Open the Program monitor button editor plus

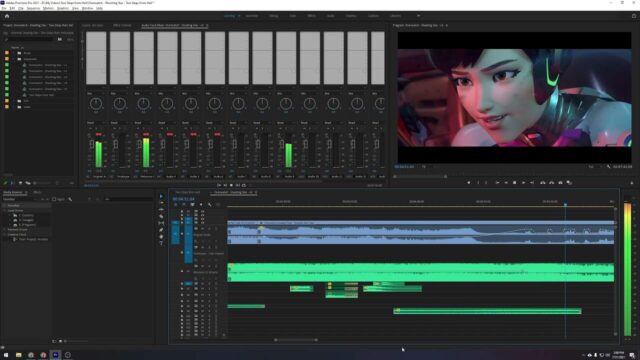[x=632, y=183]
